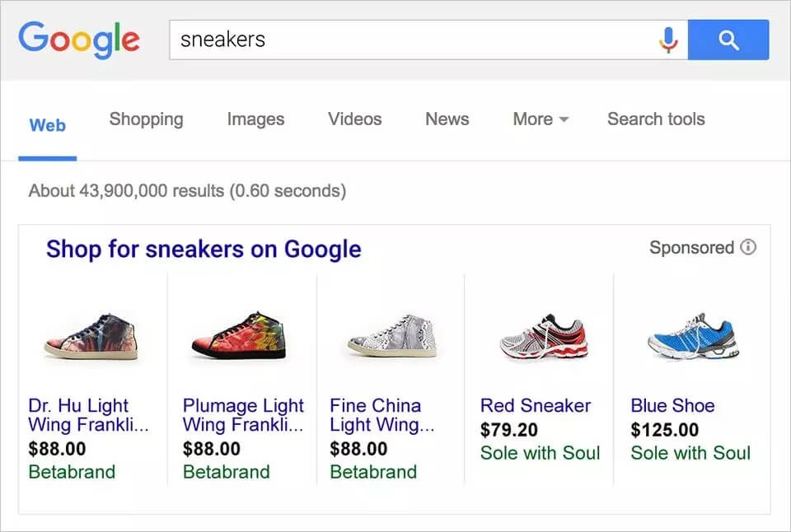The image size is (791, 532).
Task: Go to the News tab
Action: pyautogui.click(x=447, y=119)
